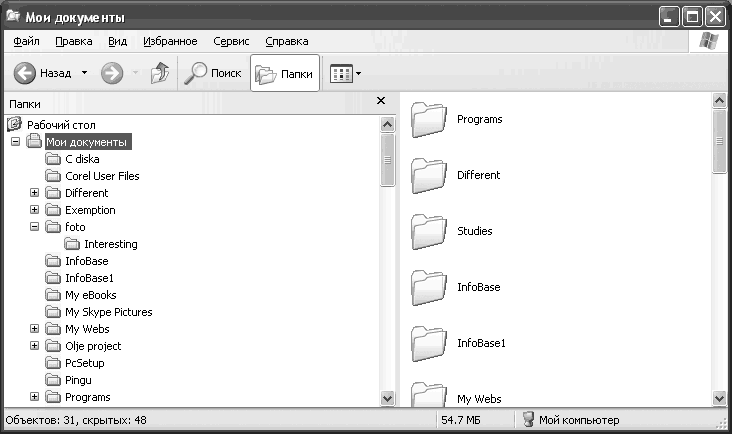The width and height of the screenshot is (732, 434).
Task: Collapse the foto folder tree node
Action: click(35, 227)
